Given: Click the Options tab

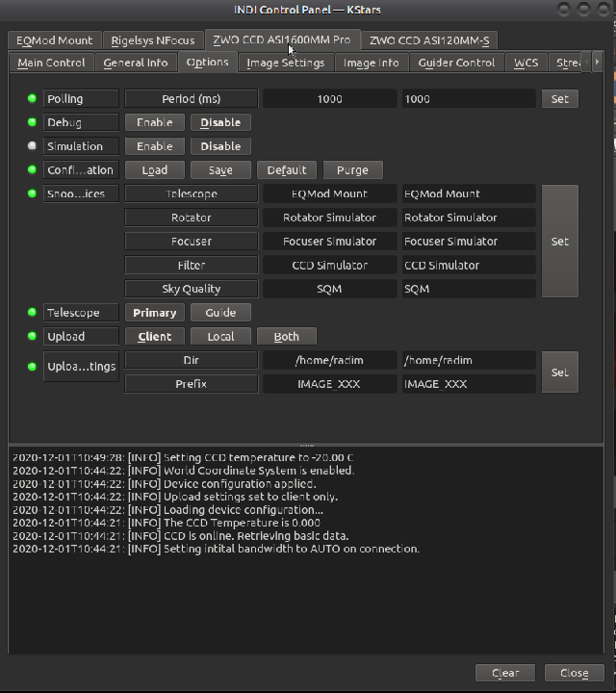Looking at the screenshot, I should coord(207,62).
